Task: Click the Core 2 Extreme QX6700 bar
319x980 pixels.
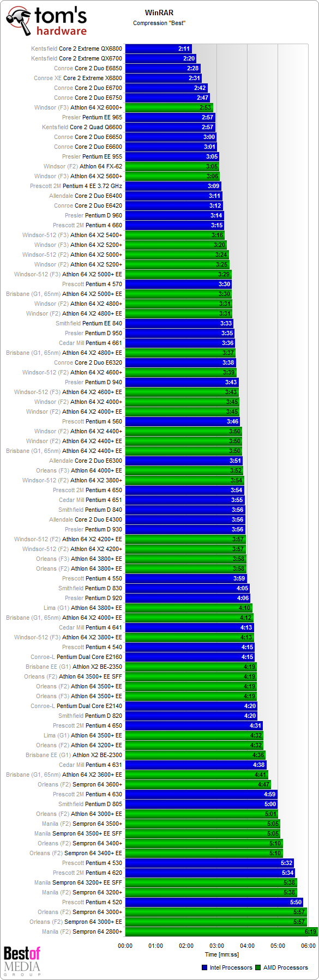Action: pyautogui.click(x=160, y=58)
